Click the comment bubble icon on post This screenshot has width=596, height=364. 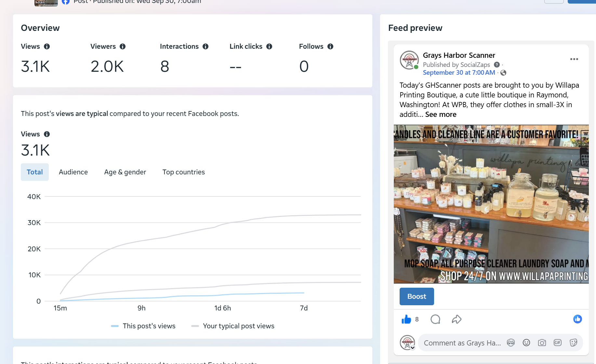(435, 320)
